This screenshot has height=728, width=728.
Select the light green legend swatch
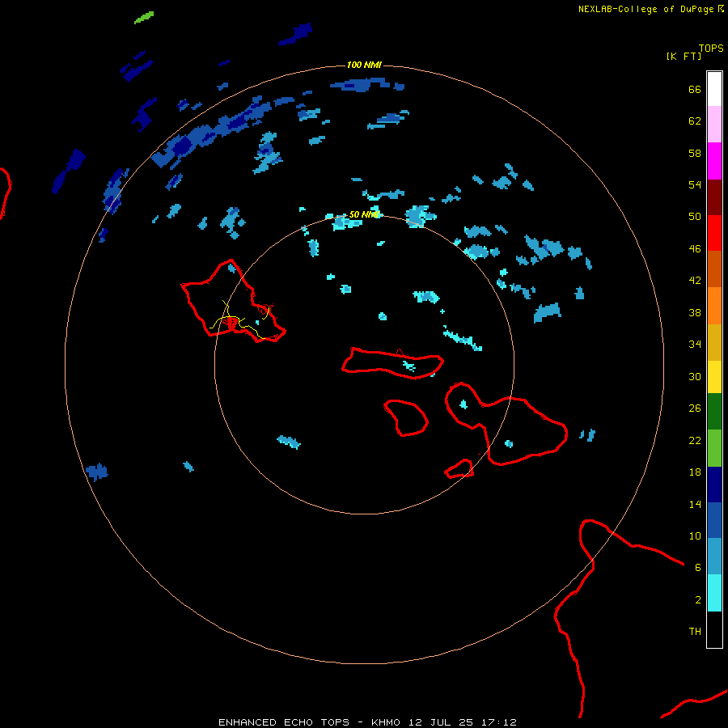click(x=714, y=448)
